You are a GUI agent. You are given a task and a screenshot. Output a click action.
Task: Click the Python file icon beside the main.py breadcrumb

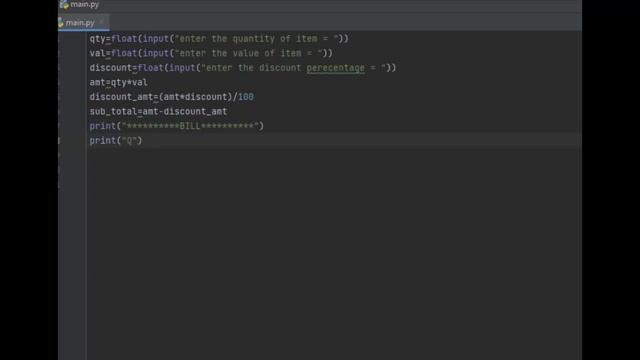click(64, 4)
